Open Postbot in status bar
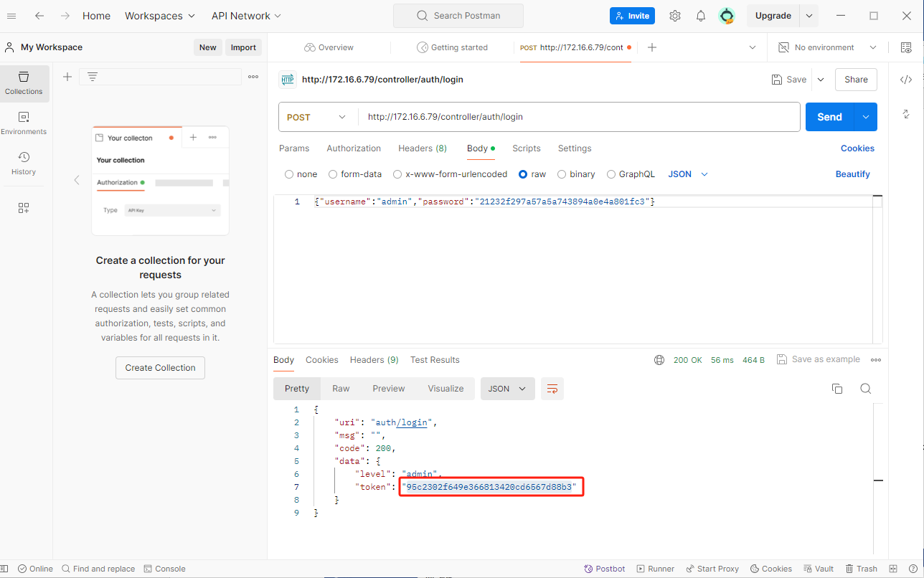Viewport: 924px width, 578px height. (x=605, y=569)
